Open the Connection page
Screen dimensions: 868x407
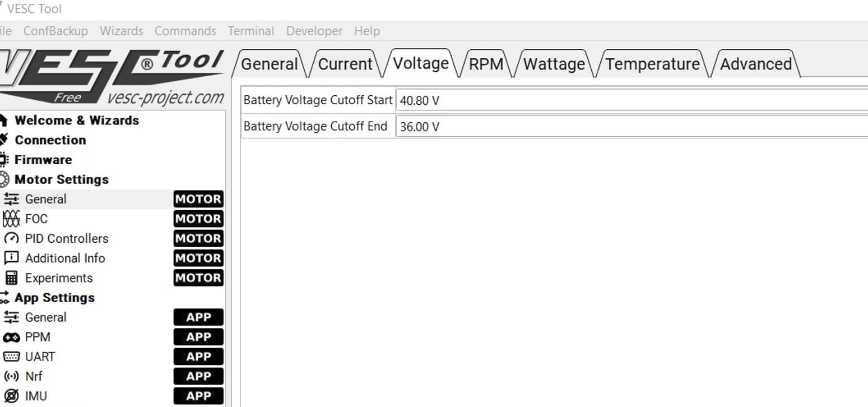50,140
